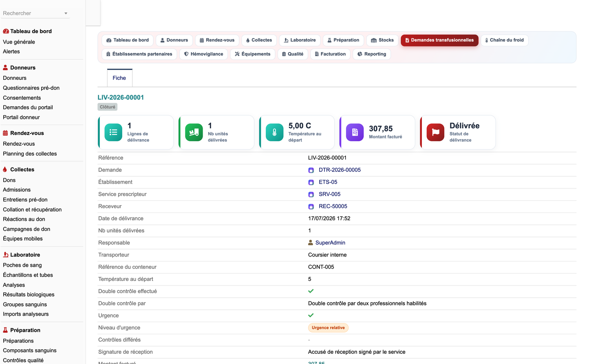
Task: Click the SuperAdmin user icon
Action: [311, 243]
